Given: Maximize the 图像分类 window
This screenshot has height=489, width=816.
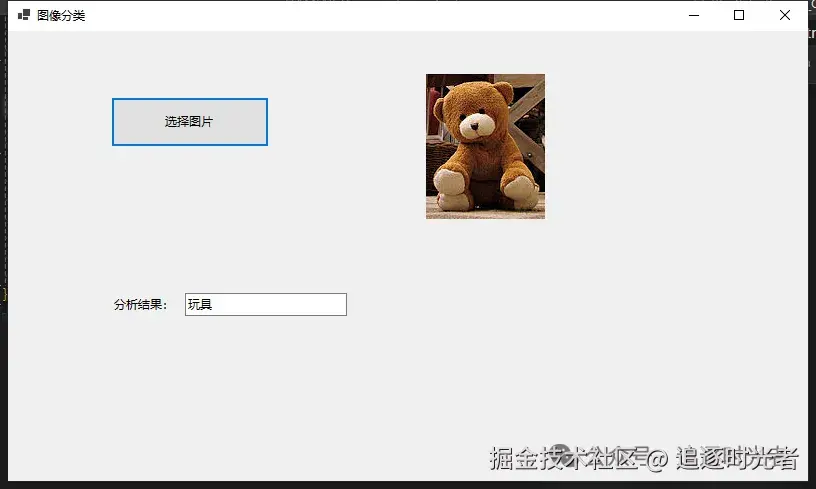Looking at the screenshot, I should pos(739,15).
